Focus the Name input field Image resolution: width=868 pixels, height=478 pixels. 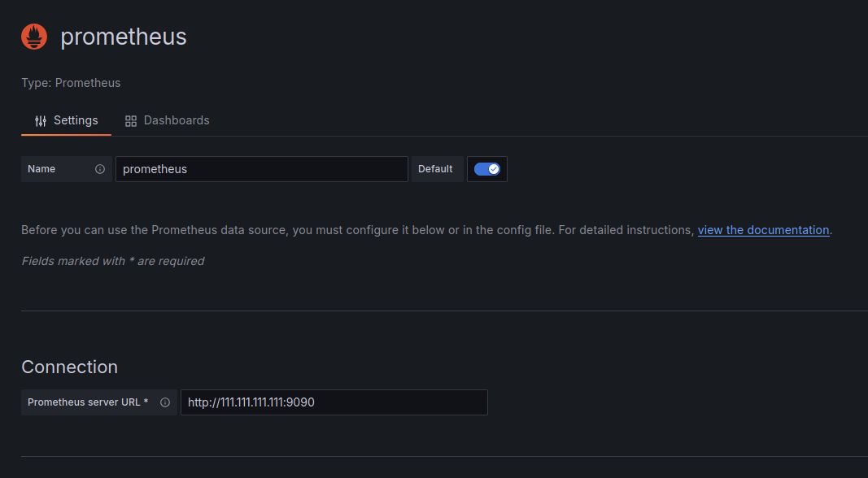pyautogui.click(x=262, y=169)
